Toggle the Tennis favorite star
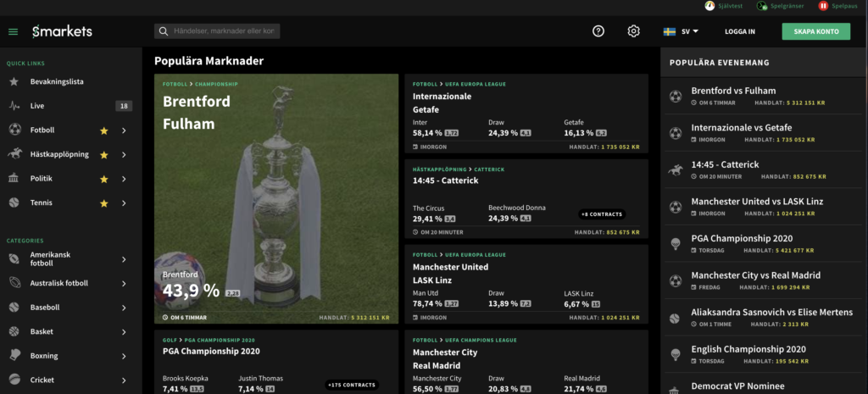Viewport: 868px width, 394px height. click(x=103, y=203)
